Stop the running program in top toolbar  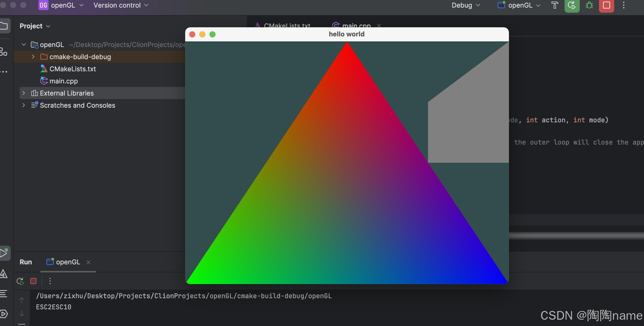pyautogui.click(x=606, y=5)
